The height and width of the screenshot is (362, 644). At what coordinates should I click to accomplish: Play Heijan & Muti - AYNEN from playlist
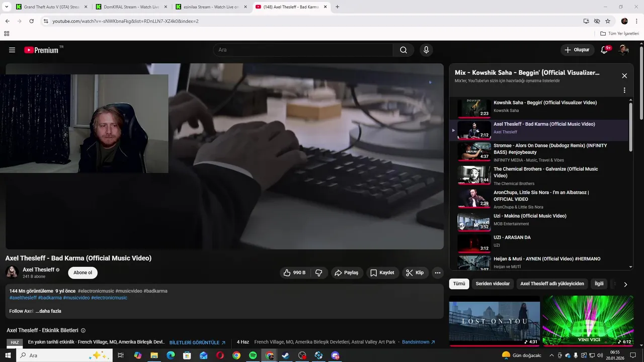(x=539, y=262)
